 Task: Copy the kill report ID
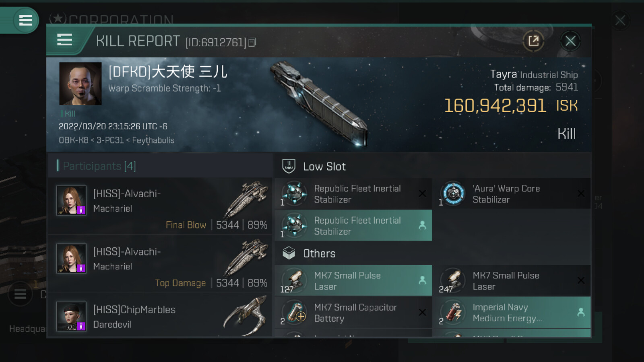[252, 42]
